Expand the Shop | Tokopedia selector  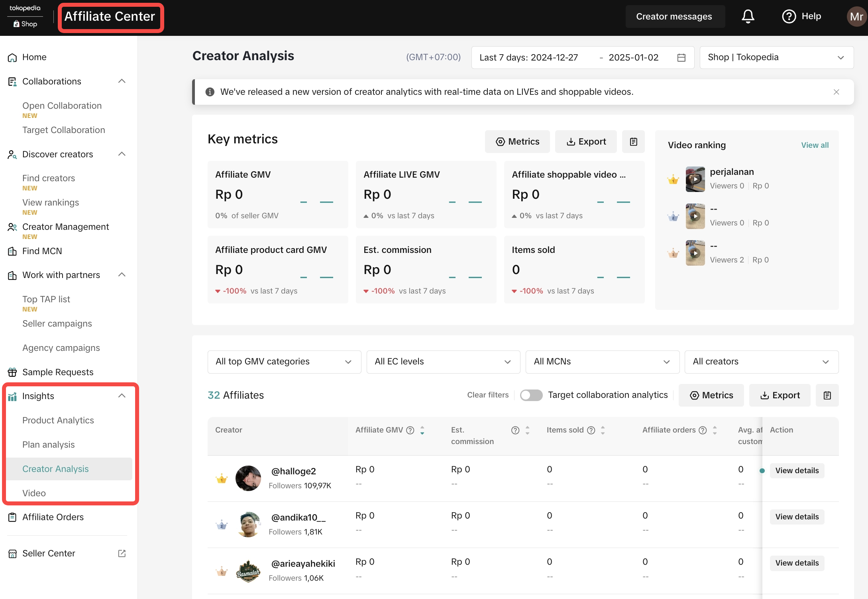tap(776, 58)
